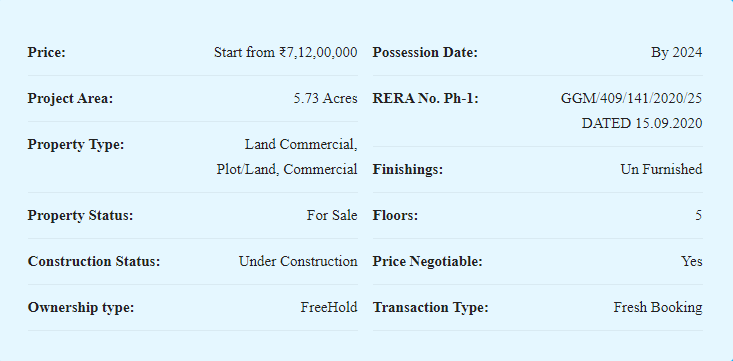The height and width of the screenshot is (361, 733).
Task: Click the Floors value 5
Action: tap(698, 215)
